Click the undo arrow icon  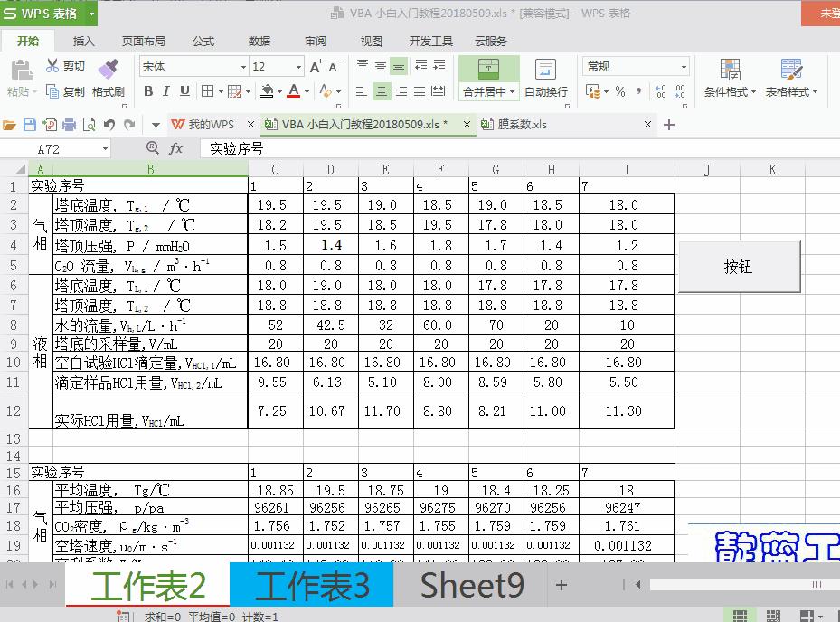pos(109,123)
